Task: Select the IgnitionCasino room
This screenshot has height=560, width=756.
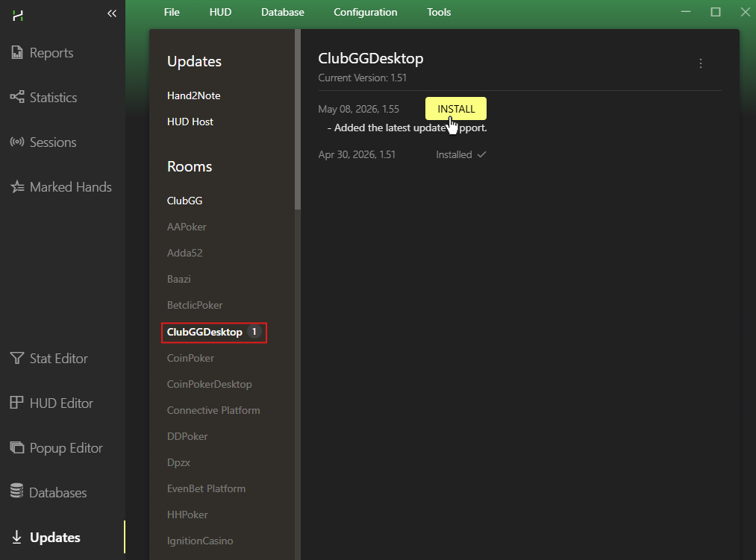Action: click(x=200, y=541)
